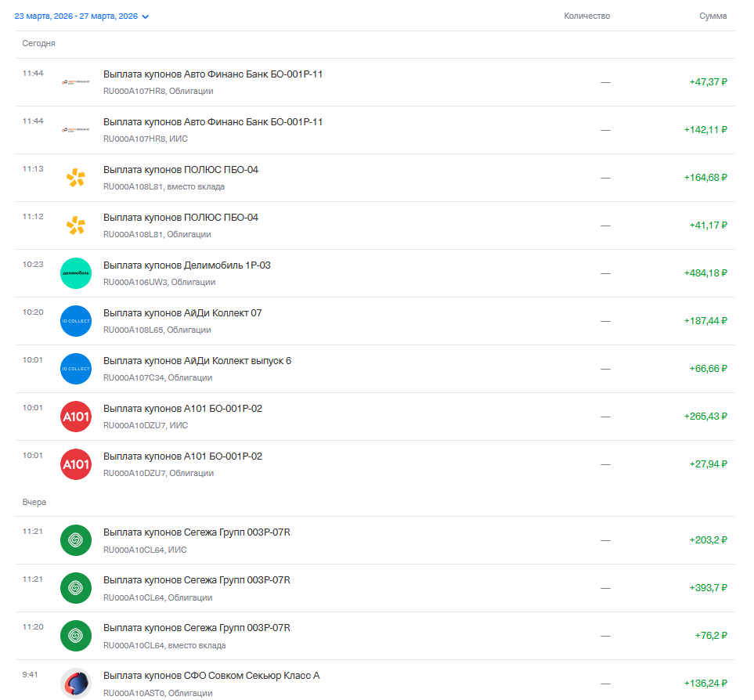The width and height of the screenshot is (754, 700).
Task: Click the subtitle 'RU000A106UW3, Облигации'
Action: (x=159, y=282)
